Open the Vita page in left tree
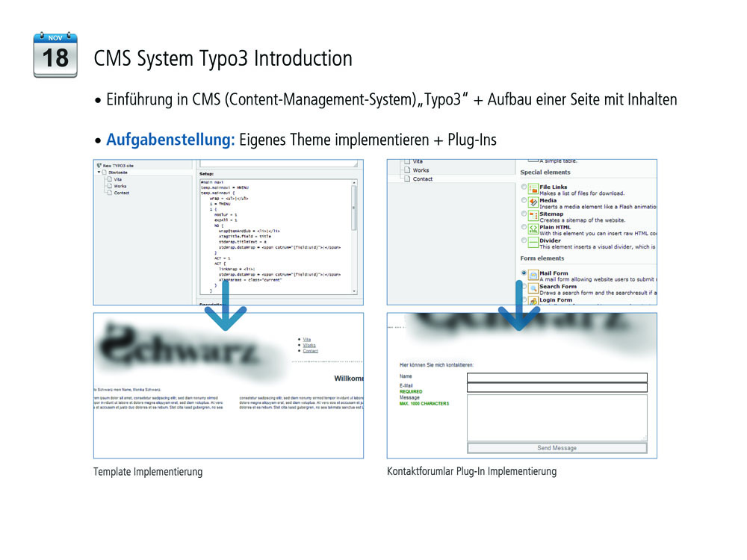 pos(118,179)
